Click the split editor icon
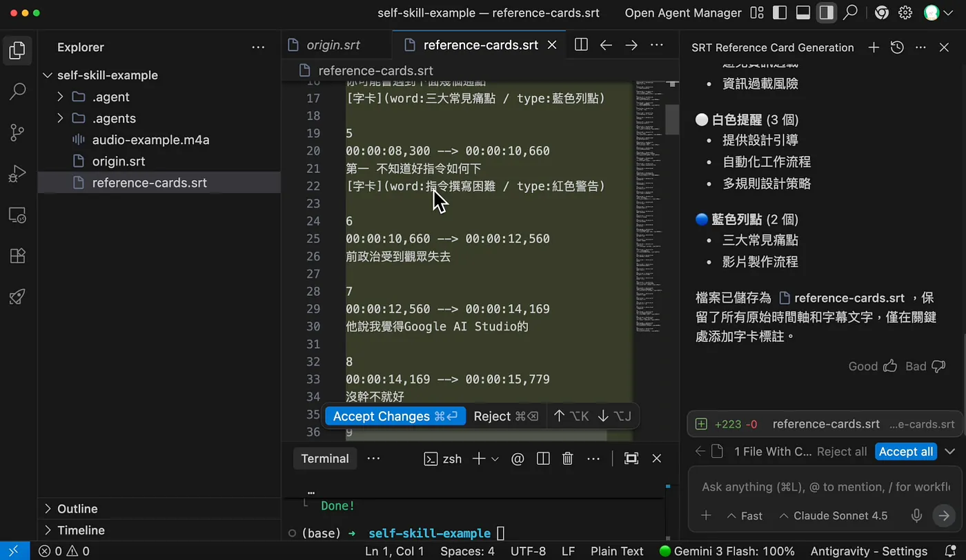 (x=581, y=45)
